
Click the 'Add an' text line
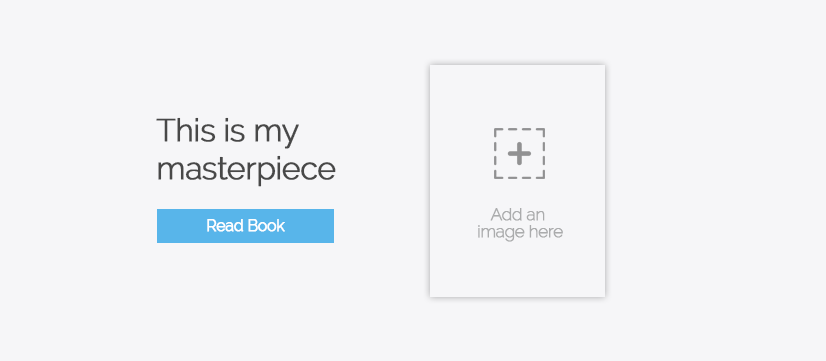coord(517,214)
